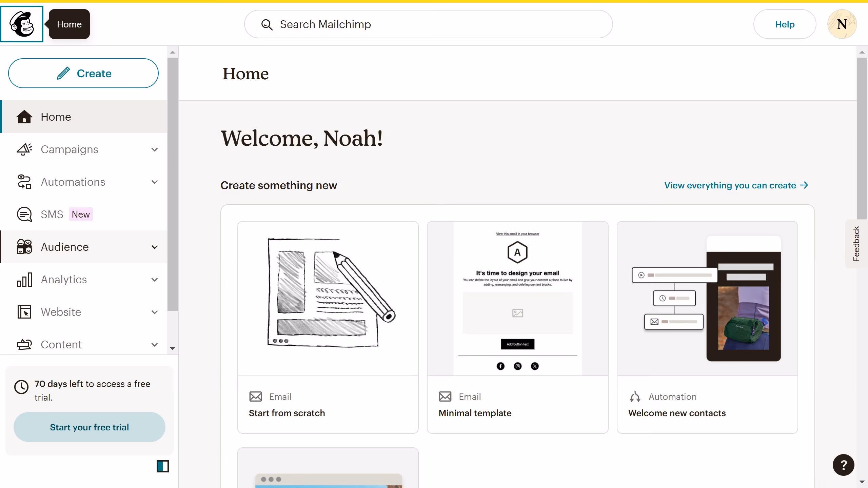Click the sidebar scrollbar down arrow

[173, 348]
